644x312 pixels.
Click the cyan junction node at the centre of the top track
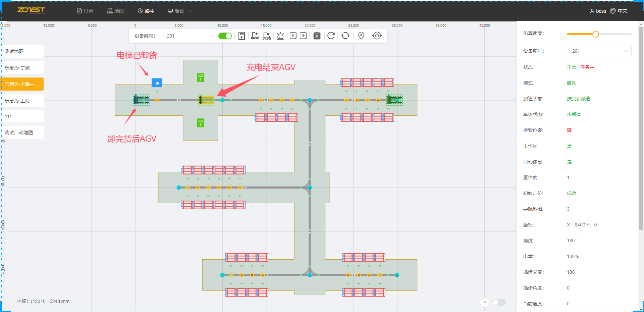pyautogui.click(x=310, y=100)
